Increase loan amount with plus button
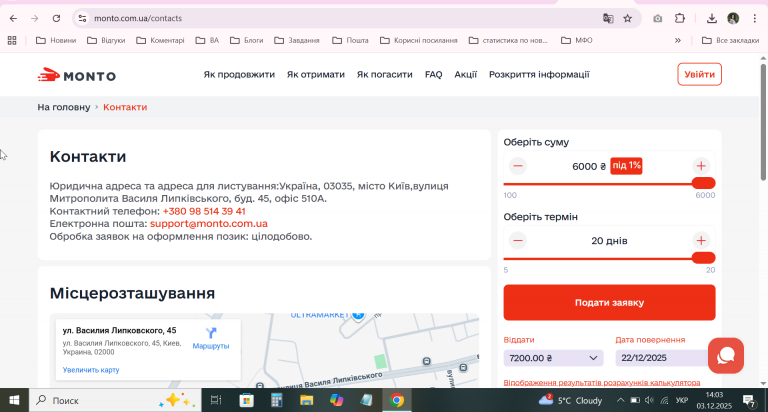Image resolution: width=768 pixels, height=412 pixels. (701, 166)
